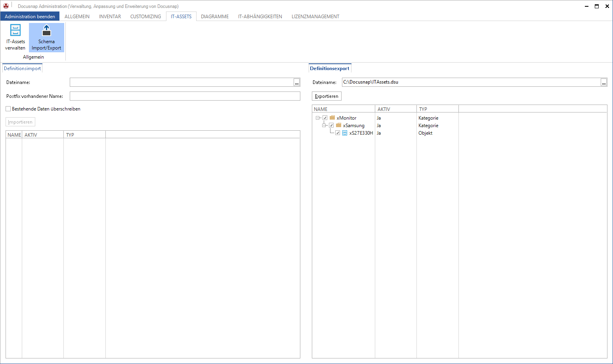
Task: Enable Bestehende Daten überschreiben checkbox
Action: tap(8, 109)
